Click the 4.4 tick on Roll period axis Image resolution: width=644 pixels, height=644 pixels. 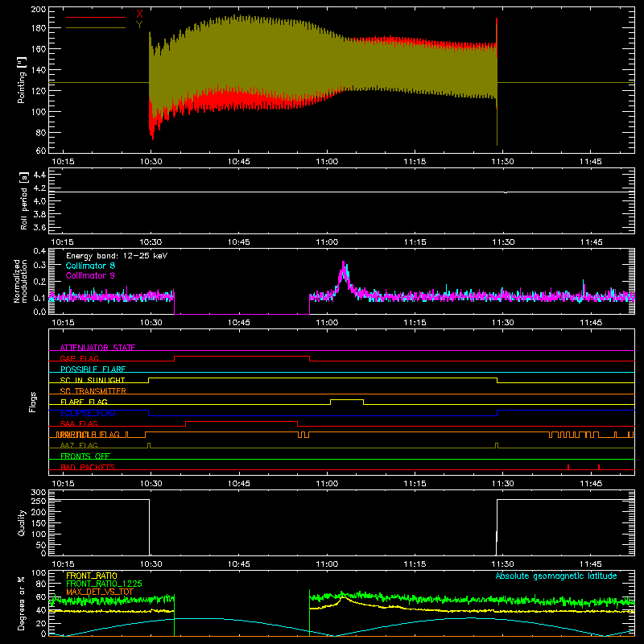coord(39,175)
